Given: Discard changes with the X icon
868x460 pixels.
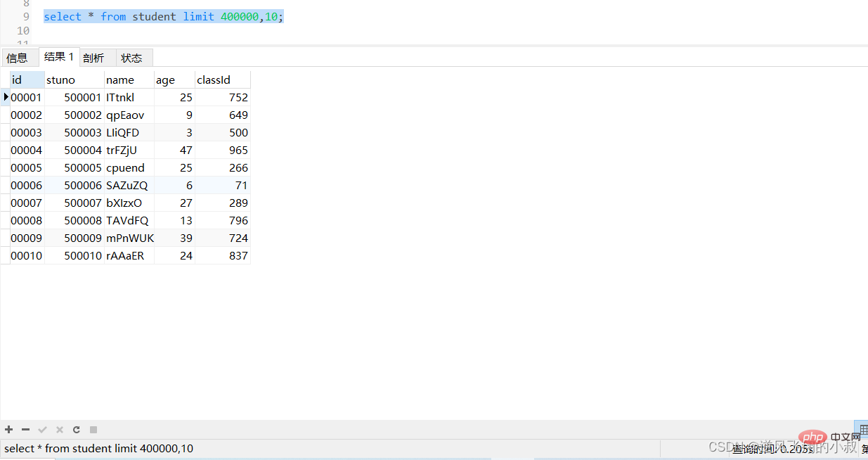Looking at the screenshot, I should click(x=60, y=429).
